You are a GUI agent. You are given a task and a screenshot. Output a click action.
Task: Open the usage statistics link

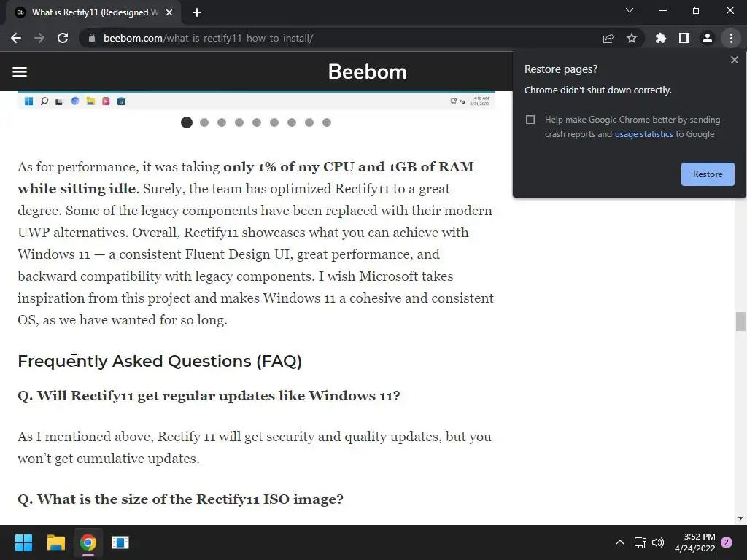pos(643,134)
